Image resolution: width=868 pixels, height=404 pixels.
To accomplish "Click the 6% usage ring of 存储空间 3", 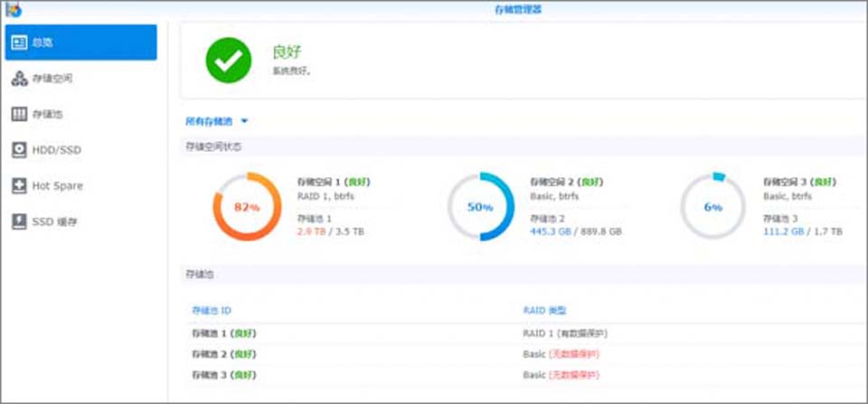I will pyautogui.click(x=713, y=207).
